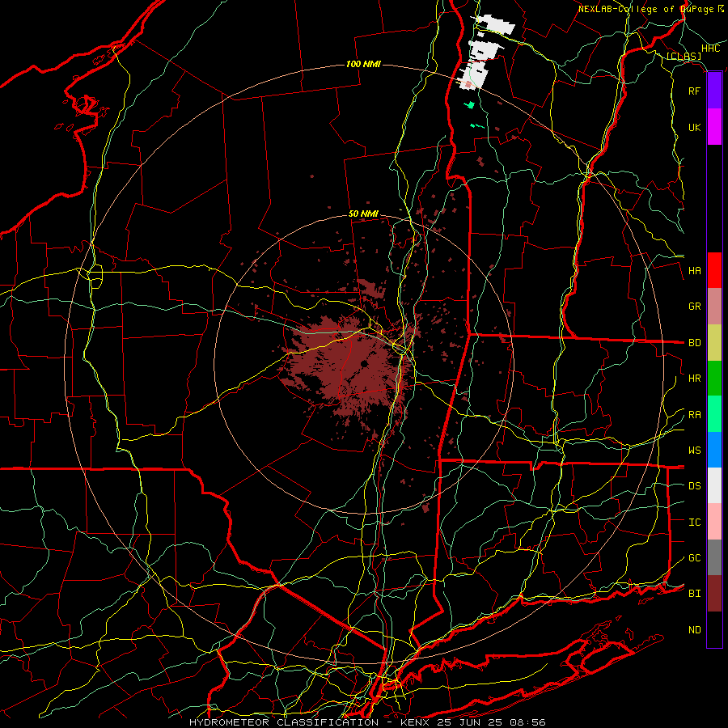Select the IC light-pink legend swatch
Screen dimensions: 728x728
(x=714, y=522)
